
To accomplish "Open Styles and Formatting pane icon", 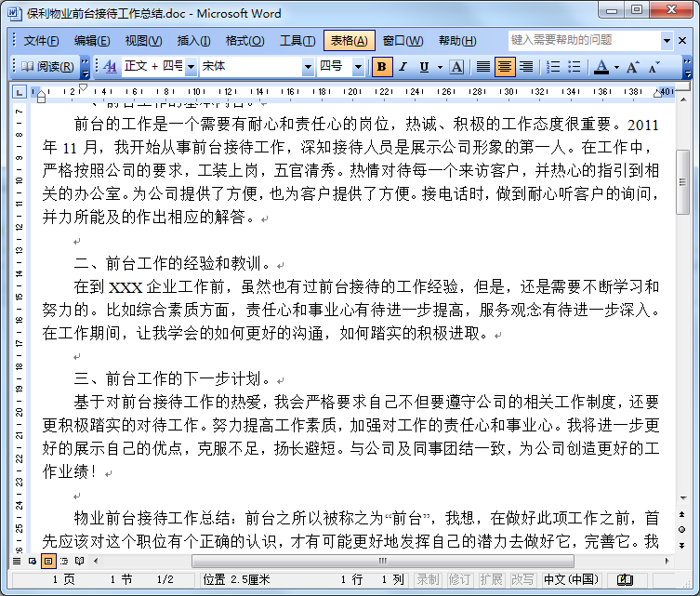I will coord(110,67).
